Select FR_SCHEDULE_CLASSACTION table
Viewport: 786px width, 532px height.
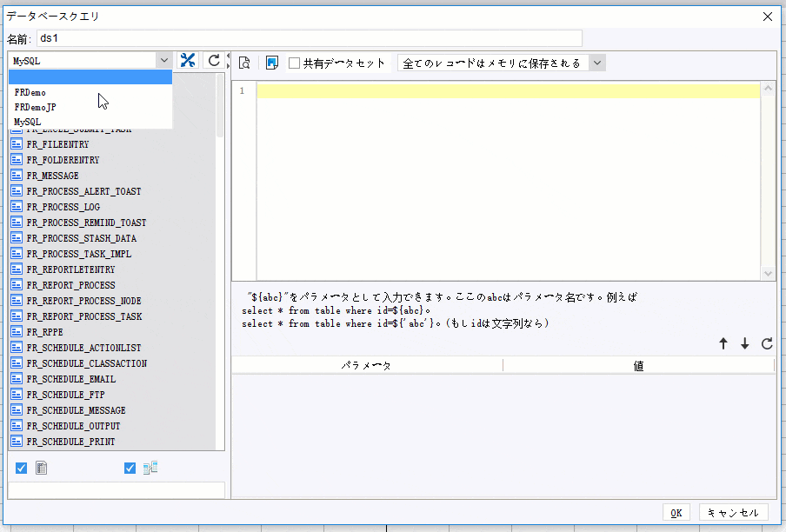(x=87, y=363)
